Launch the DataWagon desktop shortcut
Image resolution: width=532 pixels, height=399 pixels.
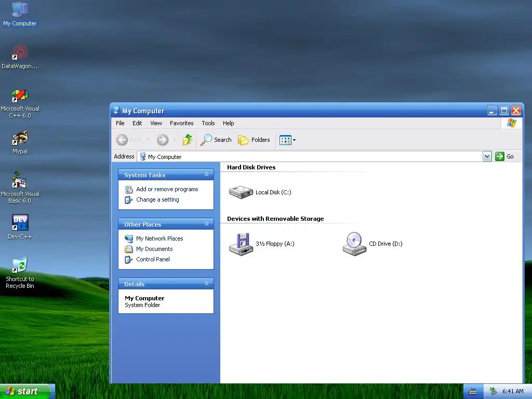20,57
